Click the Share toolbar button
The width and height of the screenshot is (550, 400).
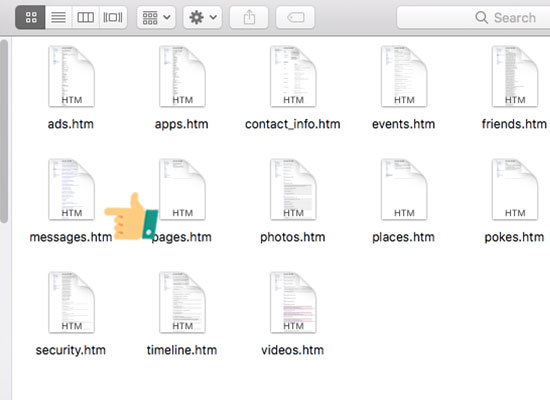249,17
